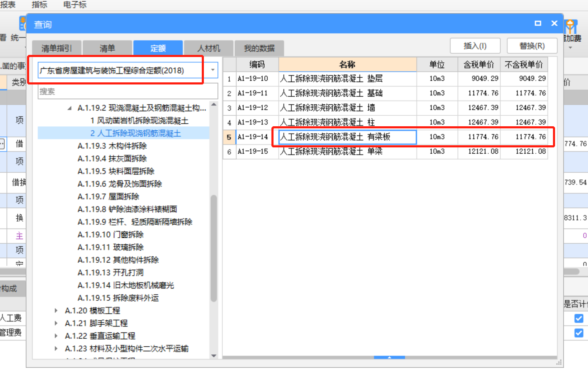Toggle the 管理费 row checkbox in main window
Image resolution: width=588 pixels, height=375 pixels.
click(579, 333)
